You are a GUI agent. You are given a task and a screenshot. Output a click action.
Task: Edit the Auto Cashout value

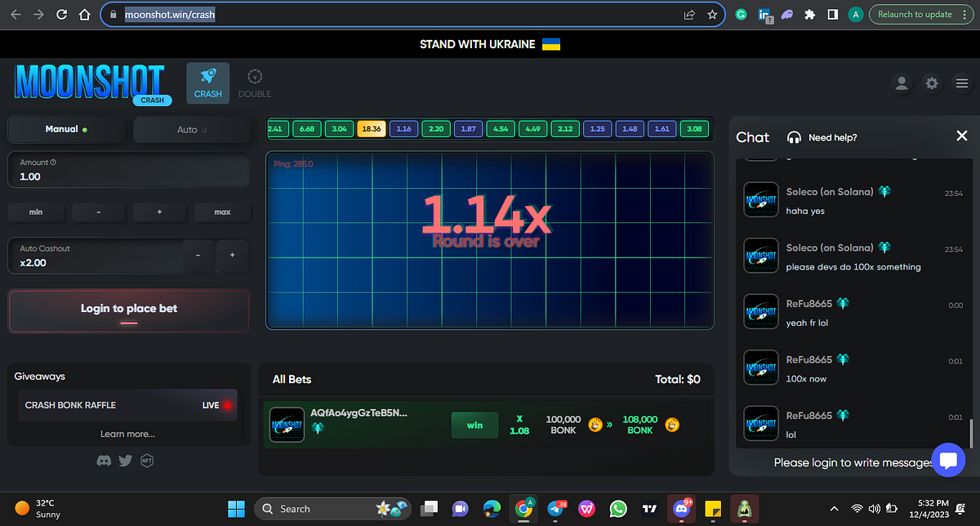[94, 256]
